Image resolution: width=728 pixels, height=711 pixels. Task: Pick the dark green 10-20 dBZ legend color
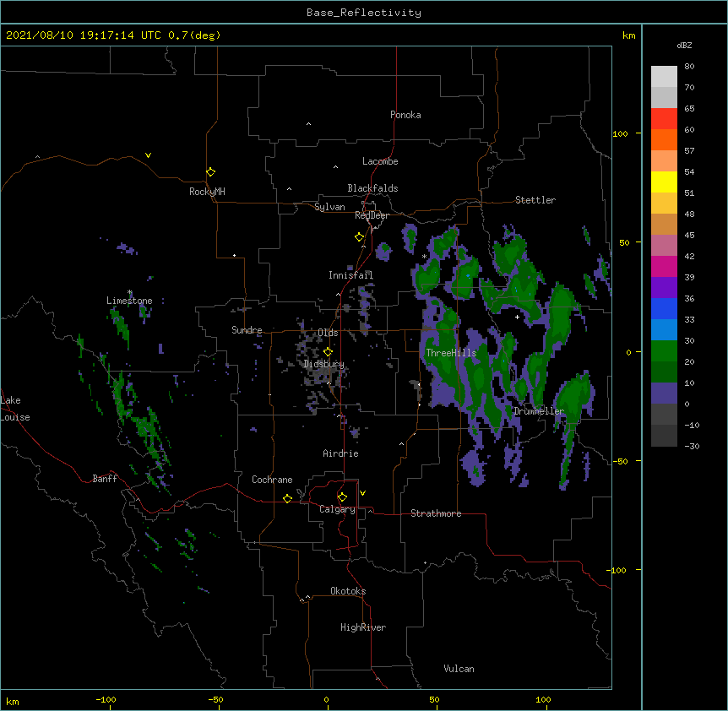[664, 372]
